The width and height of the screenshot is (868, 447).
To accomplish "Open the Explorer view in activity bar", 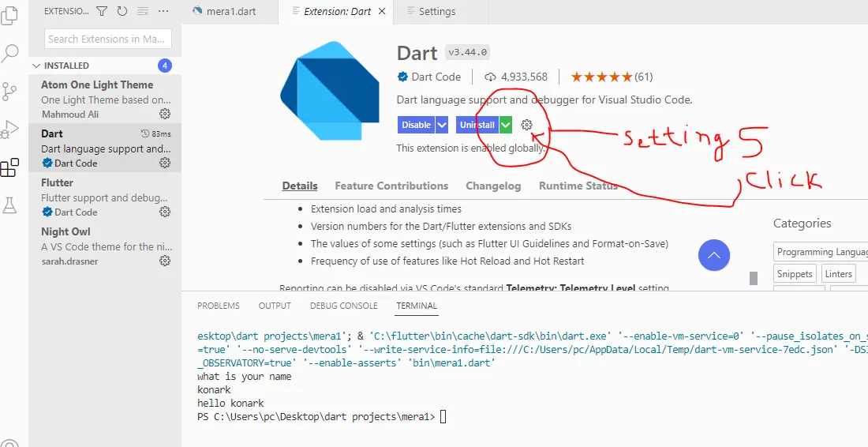I will coord(9,16).
